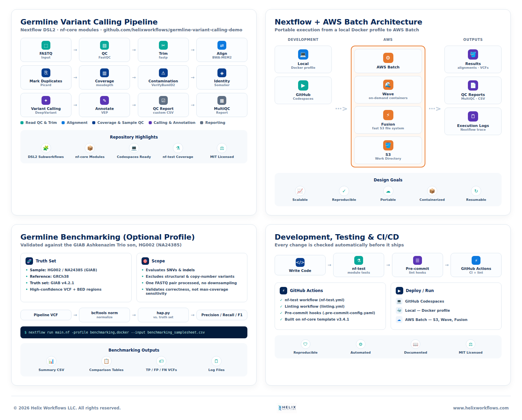Click the Annotate VEP icon
This screenshot has width=522, height=420.
pos(104,100)
